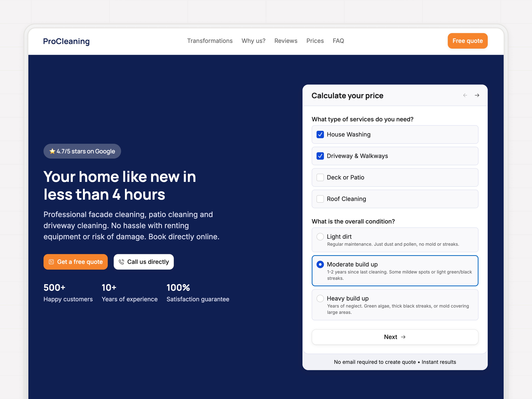
Task: Click the arrow icon in Next button
Action: pos(403,337)
